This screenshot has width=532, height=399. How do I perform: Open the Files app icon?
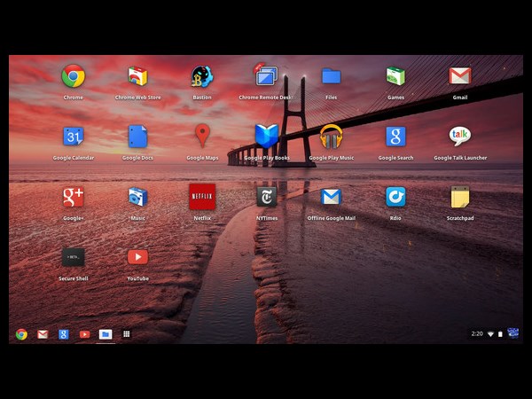point(331,76)
